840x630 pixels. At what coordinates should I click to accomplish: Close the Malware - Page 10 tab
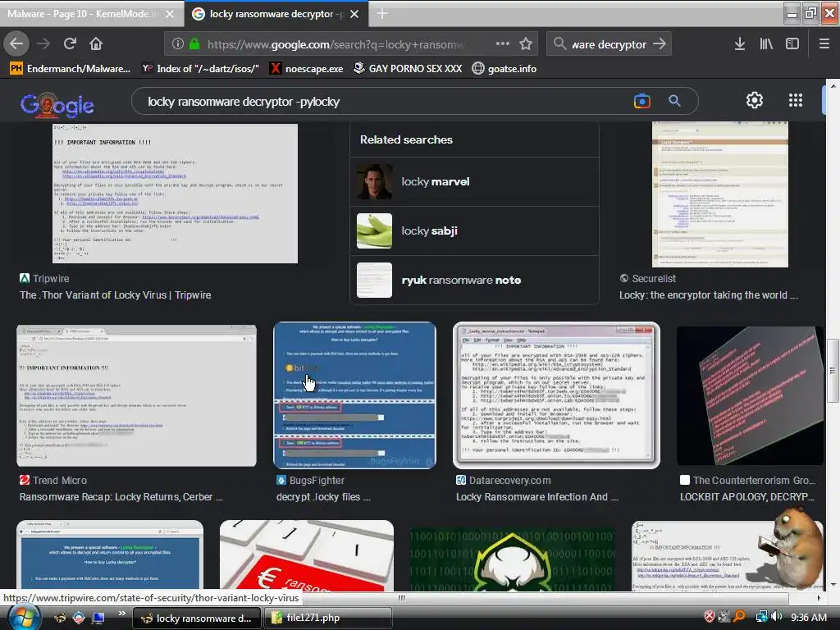coord(169,14)
